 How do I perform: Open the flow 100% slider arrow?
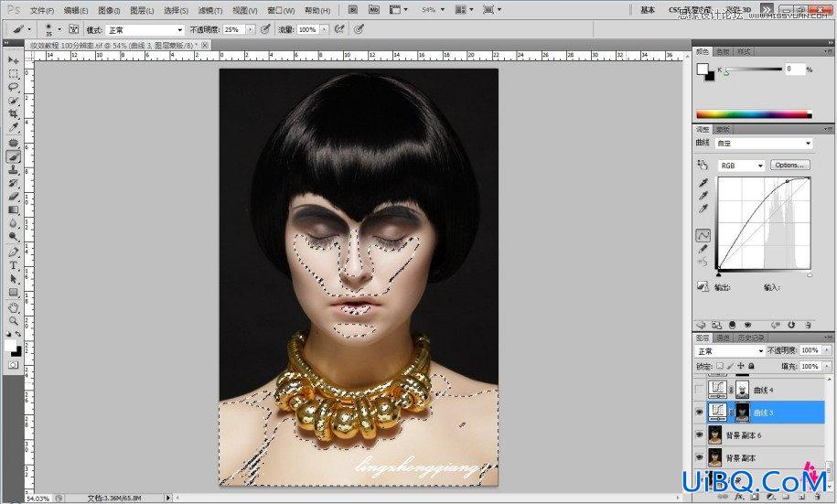coord(324,30)
